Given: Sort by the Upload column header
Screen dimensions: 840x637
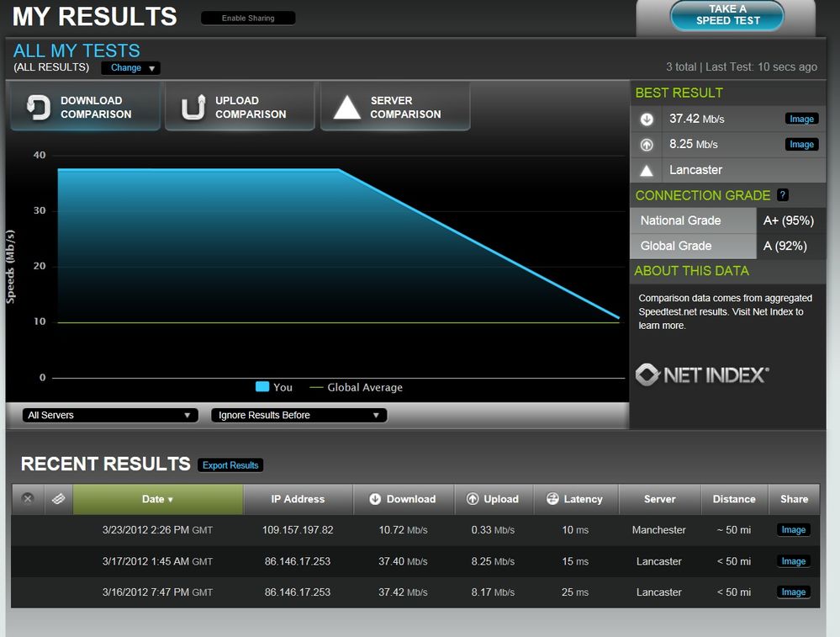Looking at the screenshot, I should pos(494,499).
